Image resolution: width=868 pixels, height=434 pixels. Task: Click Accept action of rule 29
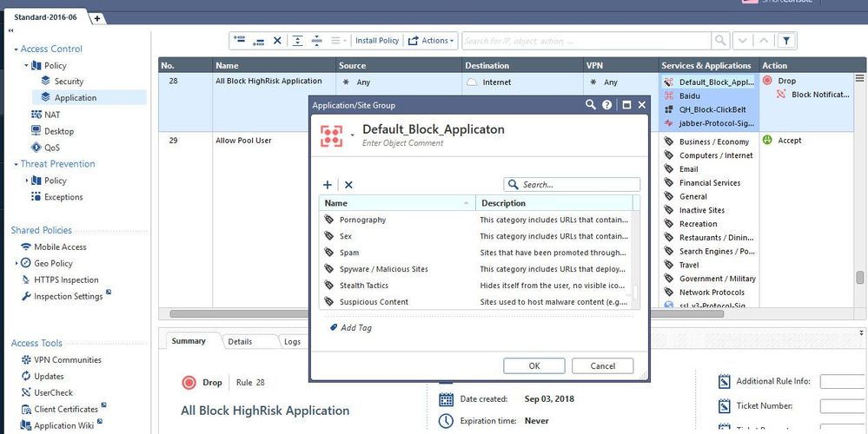tap(782, 141)
